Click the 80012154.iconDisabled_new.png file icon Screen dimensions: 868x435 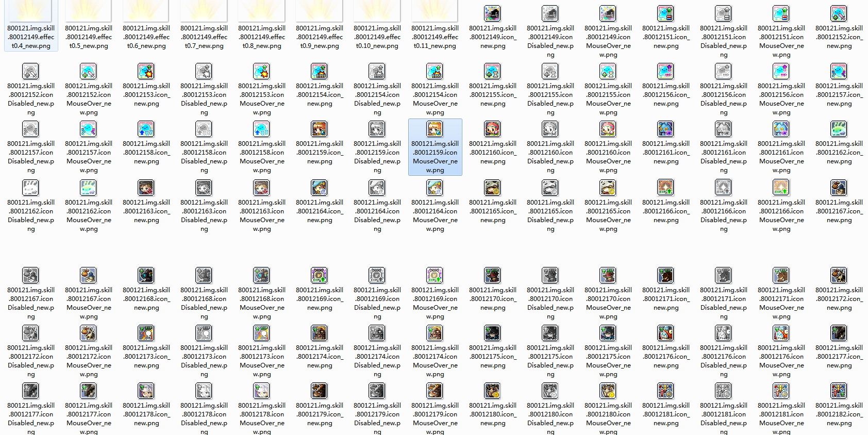click(x=377, y=71)
